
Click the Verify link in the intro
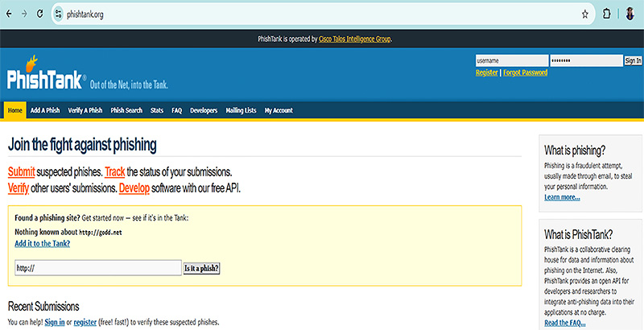(x=19, y=188)
